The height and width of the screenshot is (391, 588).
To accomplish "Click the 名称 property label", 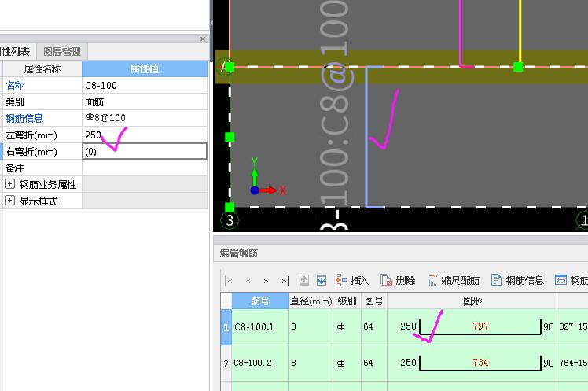I will [x=16, y=85].
